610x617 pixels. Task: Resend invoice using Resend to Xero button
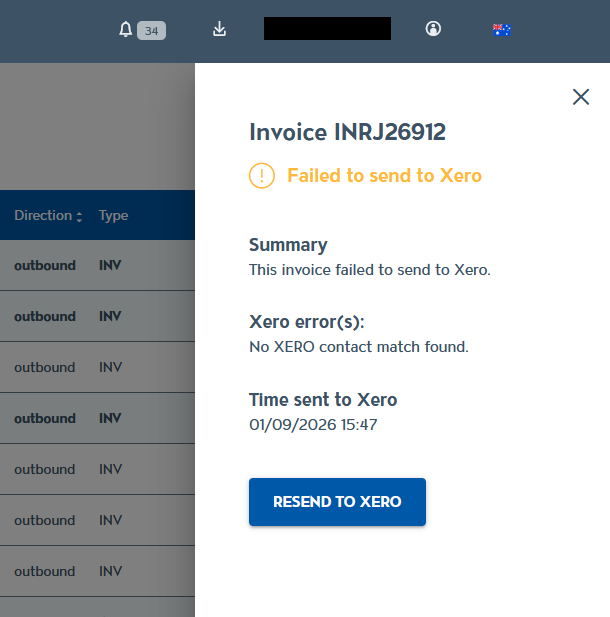(x=337, y=502)
